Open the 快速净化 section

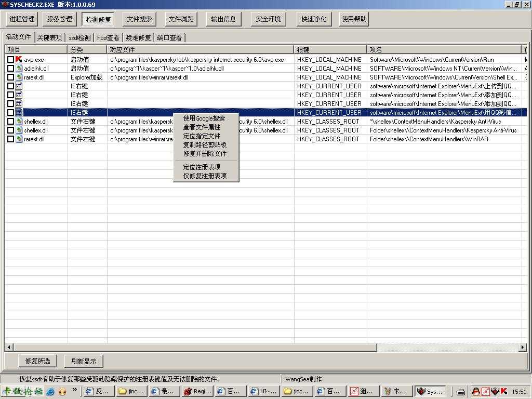pyautogui.click(x=314, y=19)
